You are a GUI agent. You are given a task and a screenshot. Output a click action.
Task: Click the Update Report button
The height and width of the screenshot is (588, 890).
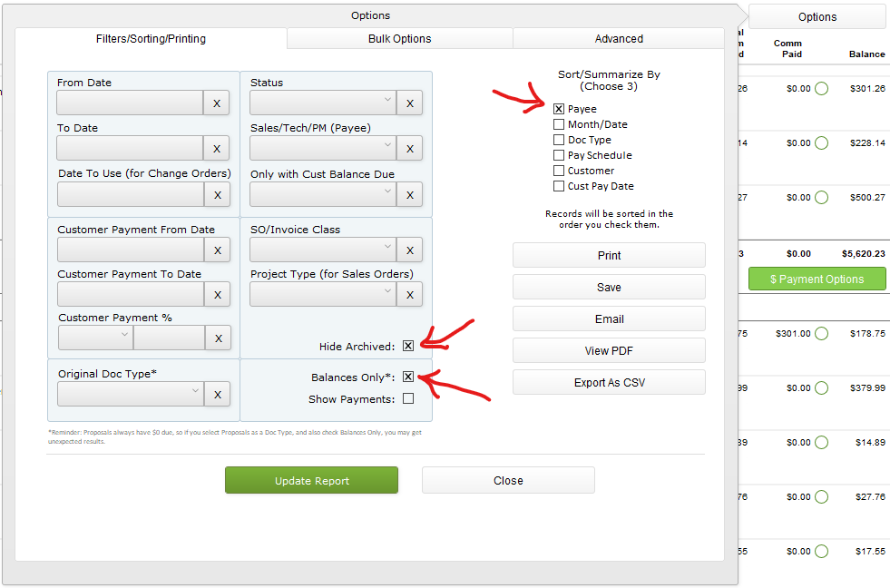pos(311,481)
